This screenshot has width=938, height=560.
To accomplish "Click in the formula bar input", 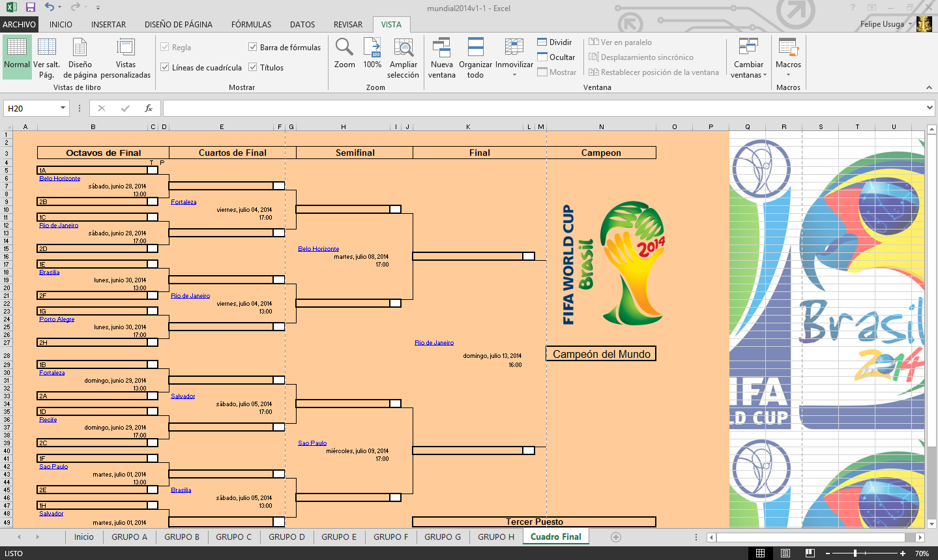I will coord(544,108).
